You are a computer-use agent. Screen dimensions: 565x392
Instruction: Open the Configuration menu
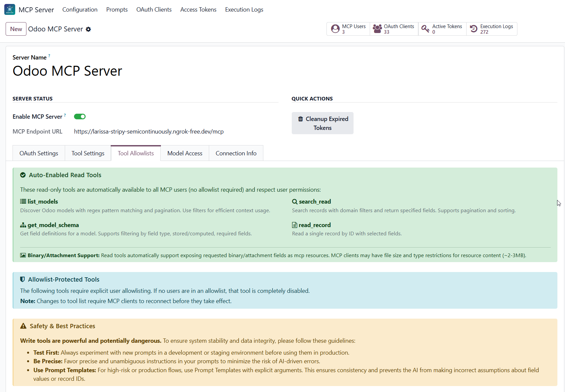click(x=80, y=10)
